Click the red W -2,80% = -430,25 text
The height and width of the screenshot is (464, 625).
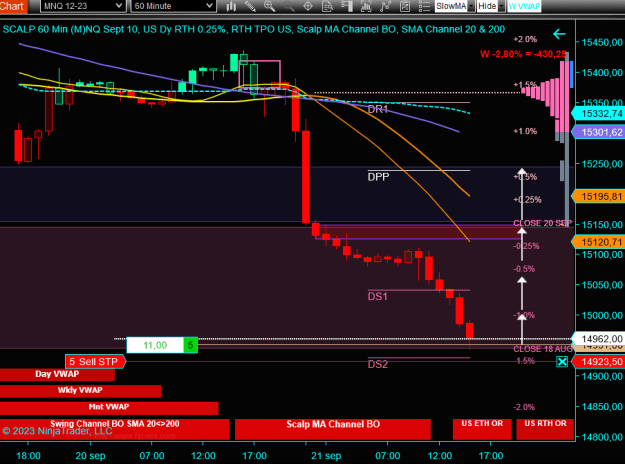523,54
